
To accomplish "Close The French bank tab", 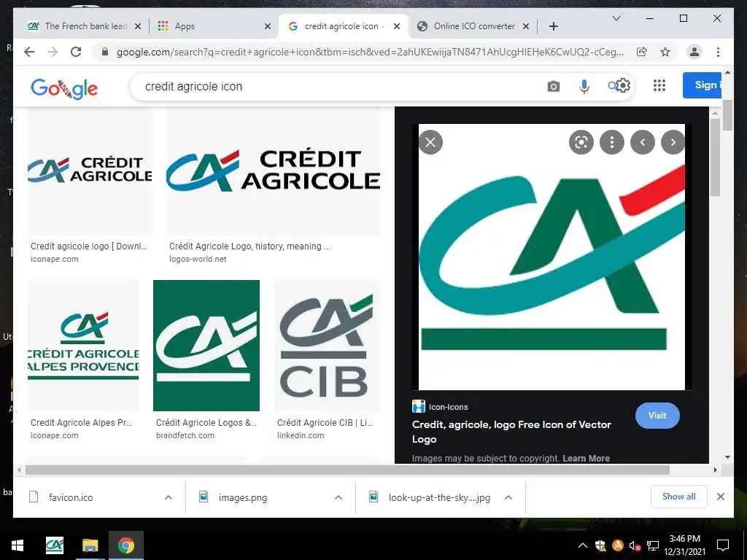I will pos(138,26).
